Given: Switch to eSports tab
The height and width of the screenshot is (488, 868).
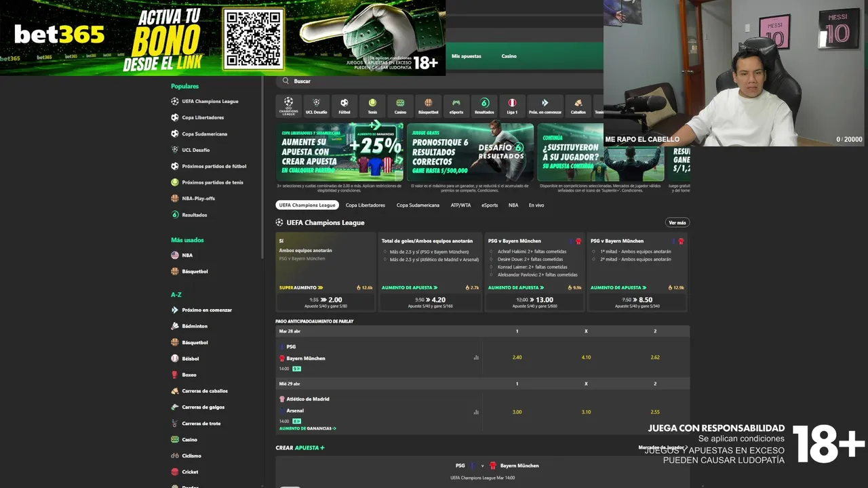Looking at the screenshot, I should coord(490,205).
